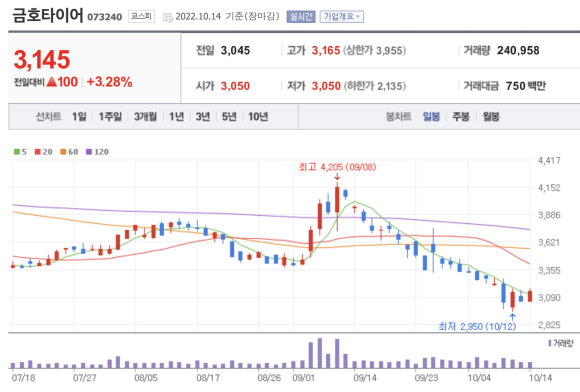Click the 2,825 price axis label
This screenshot has width=580, height=392.
(549, 325)
